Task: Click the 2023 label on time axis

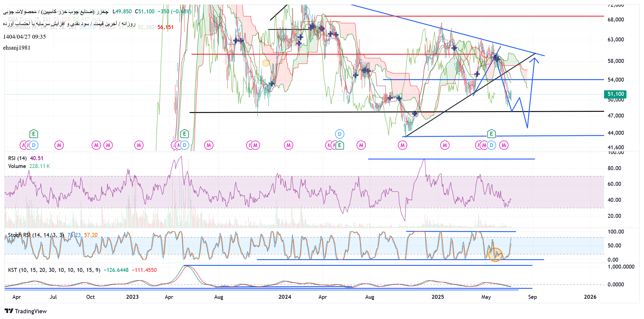Action: pos(132,297)
